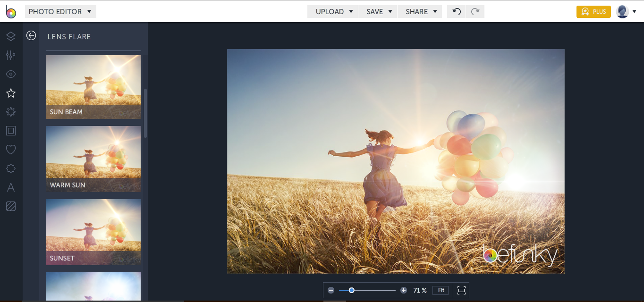Open the Layers panel icon
Viewport: 644px width, 302px height.
(x=11, y=36)
